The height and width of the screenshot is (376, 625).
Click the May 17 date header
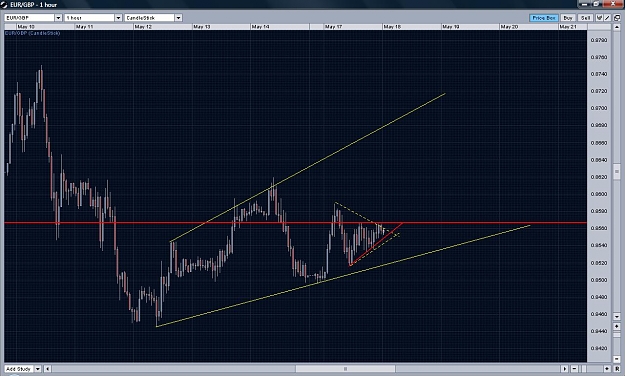(334, 27)
